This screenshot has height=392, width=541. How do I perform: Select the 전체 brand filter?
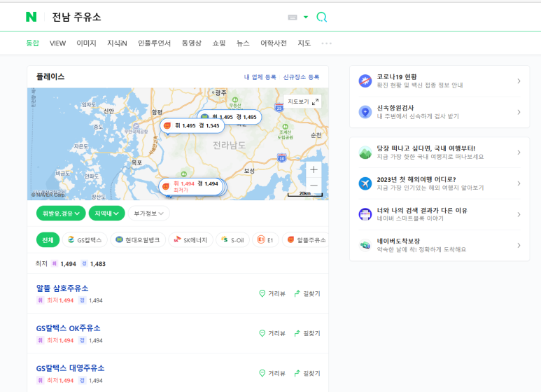[48, 240]
